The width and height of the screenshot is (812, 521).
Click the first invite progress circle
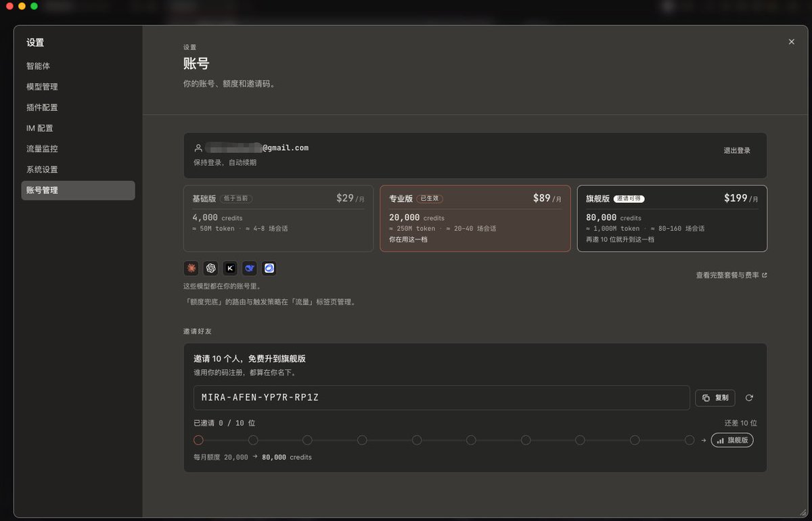tap(198, 440)
